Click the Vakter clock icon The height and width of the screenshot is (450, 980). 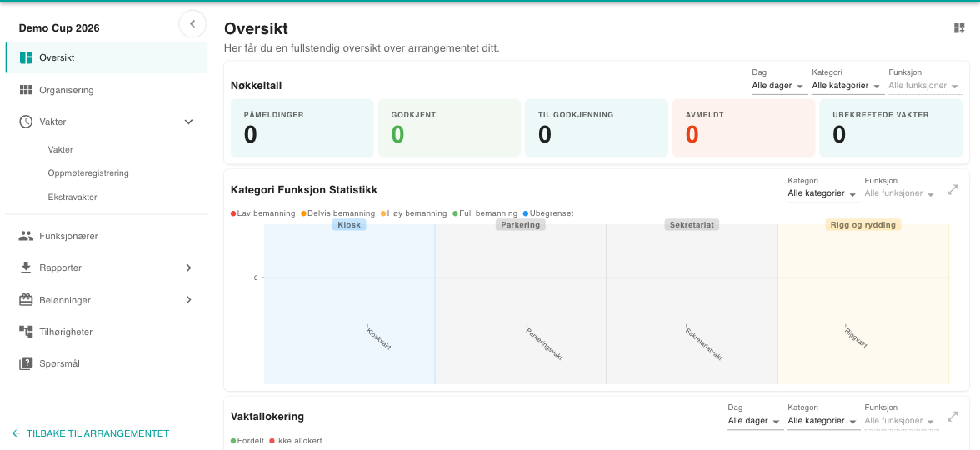[26, 122]
